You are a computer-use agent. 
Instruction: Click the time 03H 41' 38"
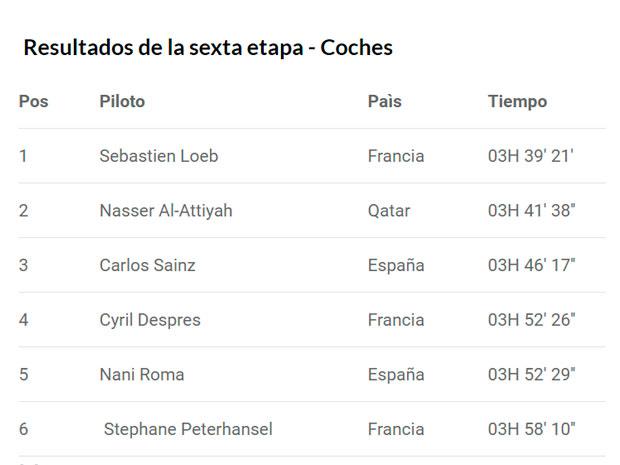tap(531, 211)
